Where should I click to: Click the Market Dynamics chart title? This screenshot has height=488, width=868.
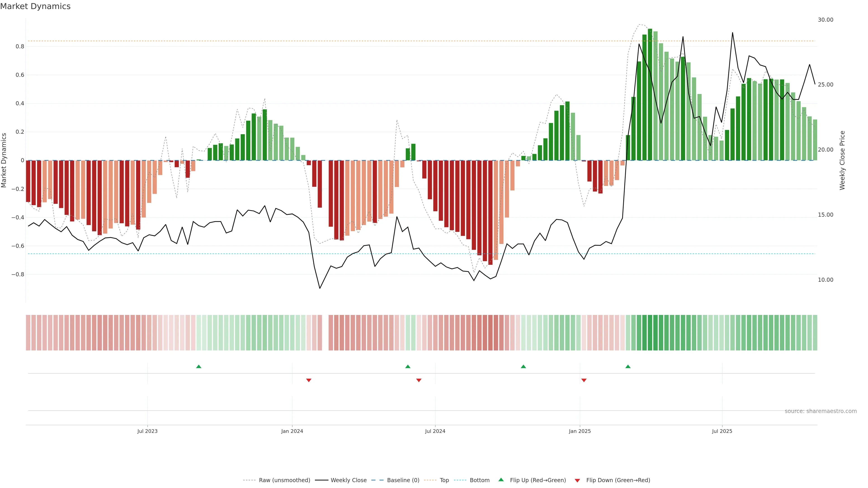(35, 6)
